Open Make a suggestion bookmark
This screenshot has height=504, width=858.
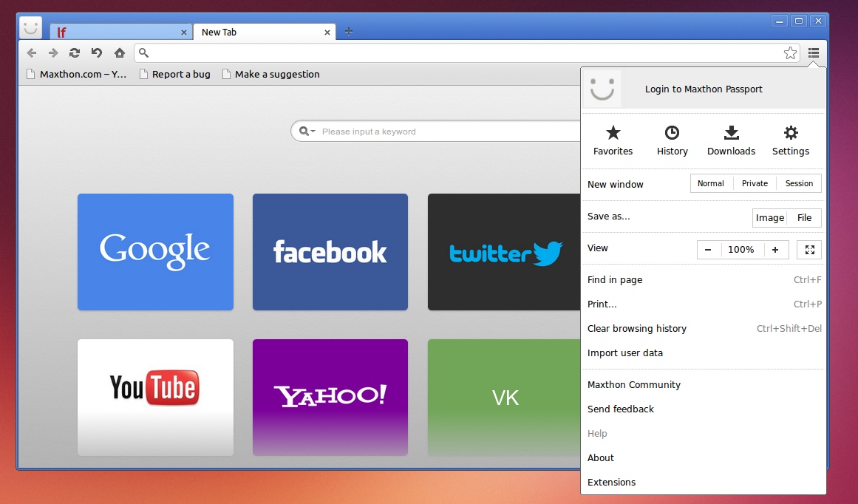[271, 75]
